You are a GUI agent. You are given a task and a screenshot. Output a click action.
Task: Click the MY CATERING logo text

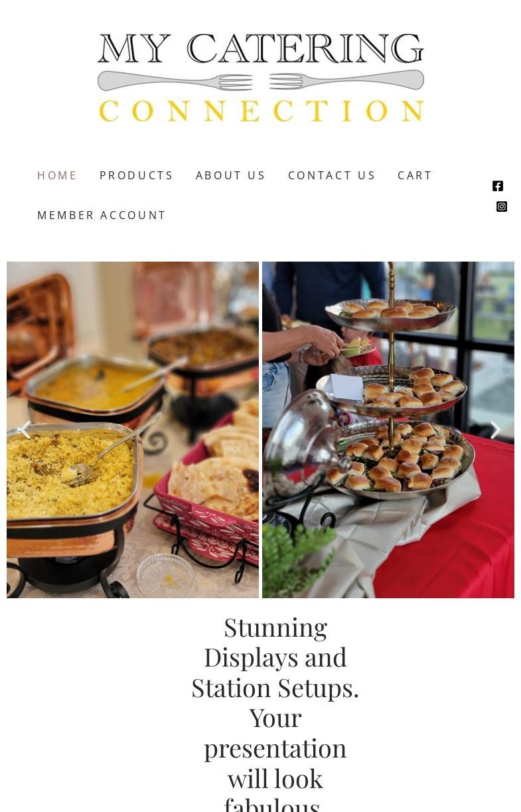(x=261, y=48)
